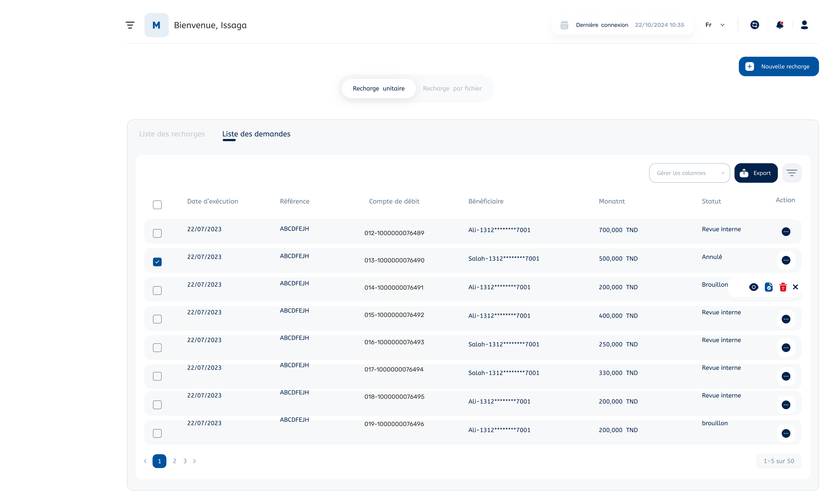
Task: Toggle the select-all header checkbox
Action: 157,205
